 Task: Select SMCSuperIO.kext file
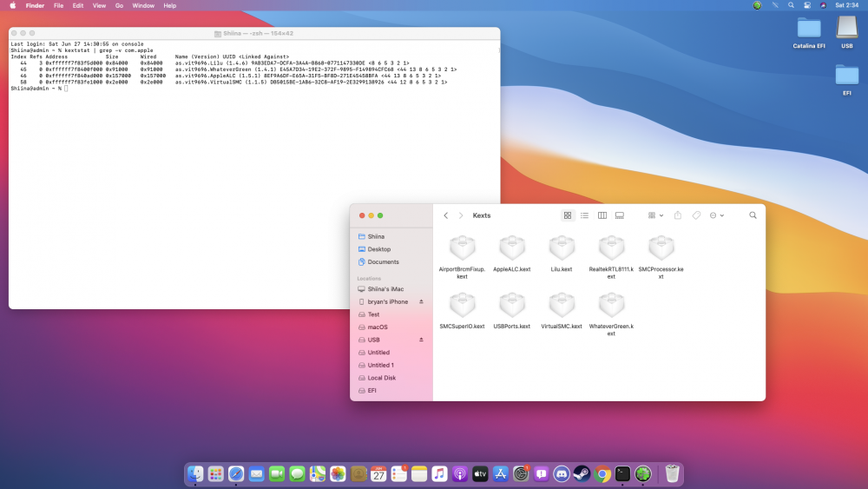pyautogui.click(x=463, y=311)
